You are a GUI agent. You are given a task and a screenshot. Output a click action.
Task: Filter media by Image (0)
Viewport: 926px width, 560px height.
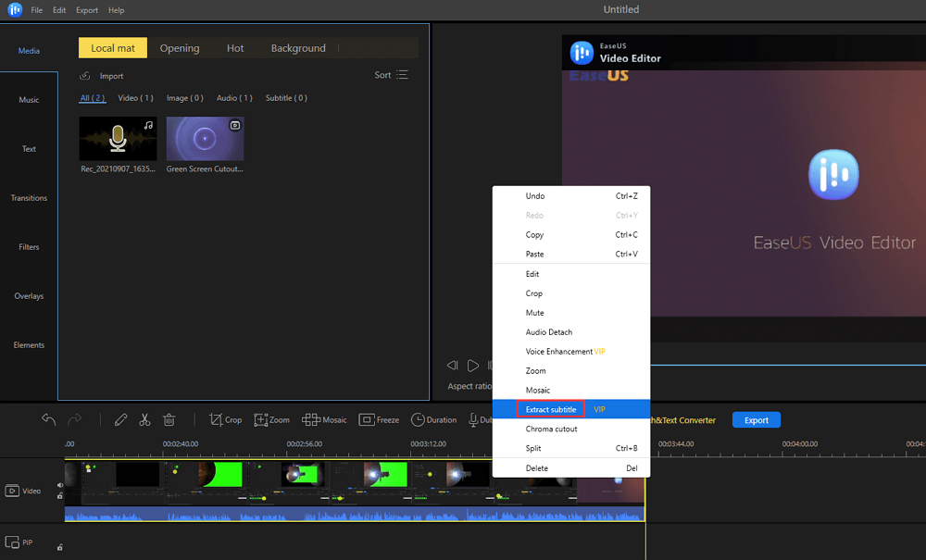[x=185, y=98]
